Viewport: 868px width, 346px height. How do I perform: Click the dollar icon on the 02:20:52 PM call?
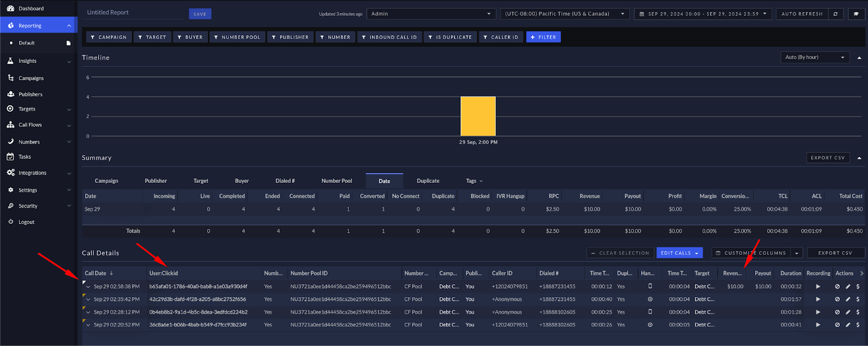pyautogui.click(x=858, y=325)
